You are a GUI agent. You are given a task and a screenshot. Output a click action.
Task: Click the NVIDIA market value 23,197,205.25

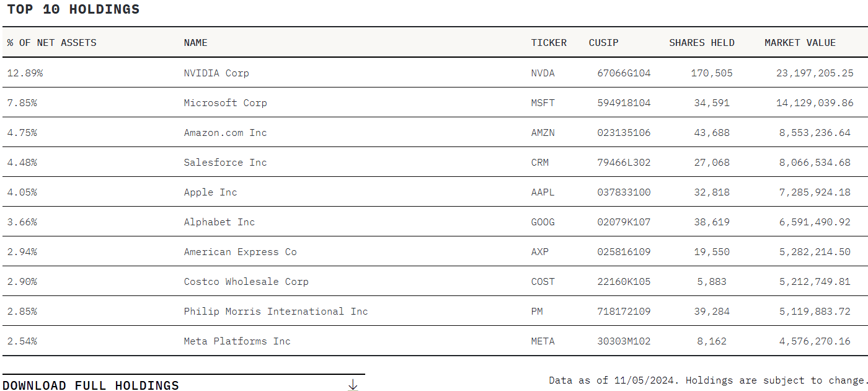pos(815,73)
